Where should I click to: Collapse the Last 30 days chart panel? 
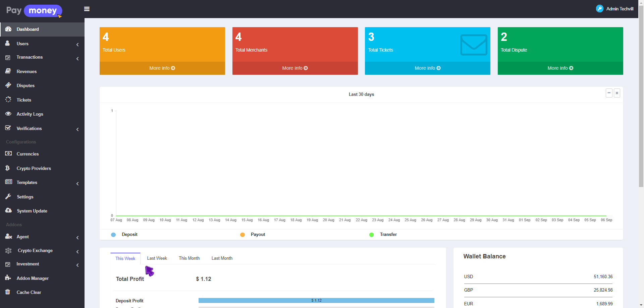609,93
